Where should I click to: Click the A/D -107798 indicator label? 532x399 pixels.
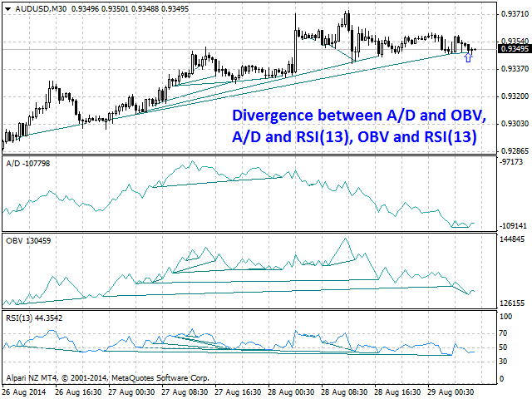tap(27, 164)
